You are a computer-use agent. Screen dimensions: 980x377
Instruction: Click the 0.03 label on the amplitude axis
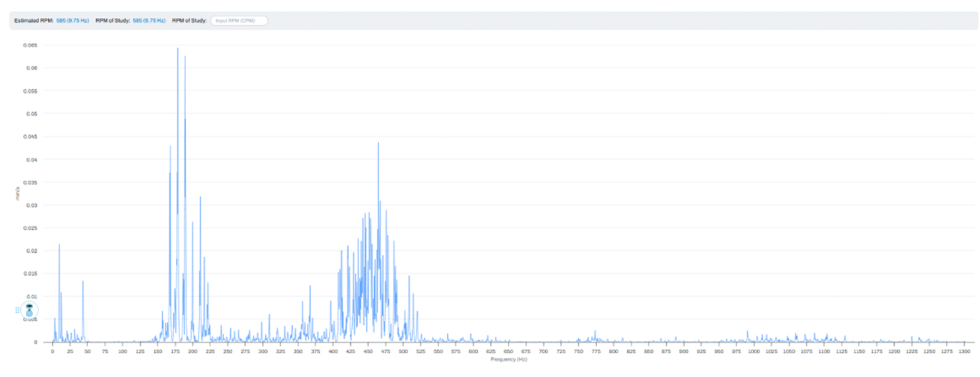[32, 206]
